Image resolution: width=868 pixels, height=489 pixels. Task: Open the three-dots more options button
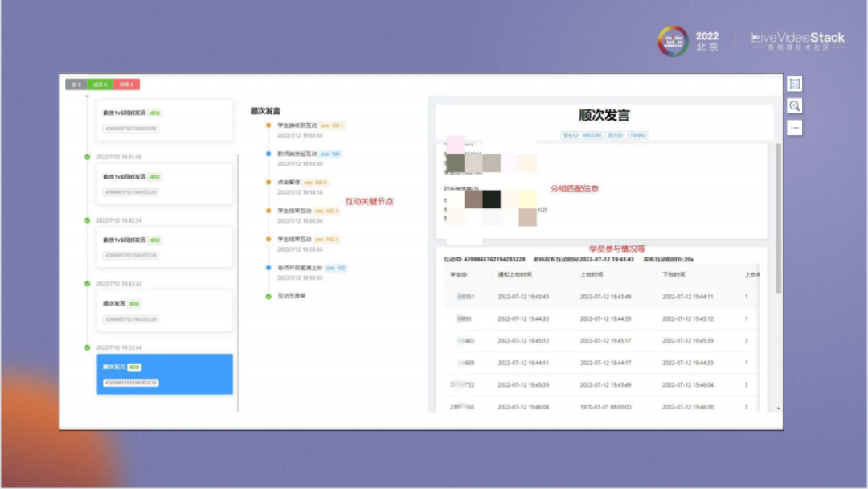click(794, 127)
